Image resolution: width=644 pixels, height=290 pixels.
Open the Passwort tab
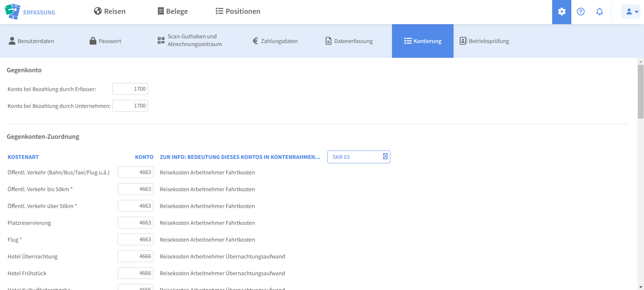[105, 41]
